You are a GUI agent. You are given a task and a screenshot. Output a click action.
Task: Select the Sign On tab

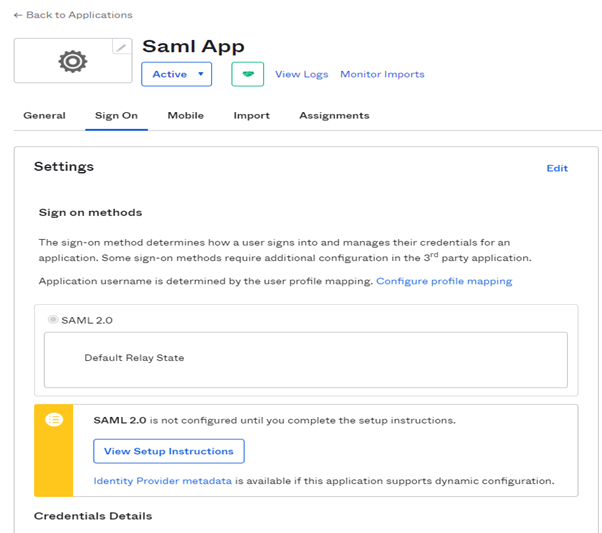pyautogui.click(x=116, y=116)
